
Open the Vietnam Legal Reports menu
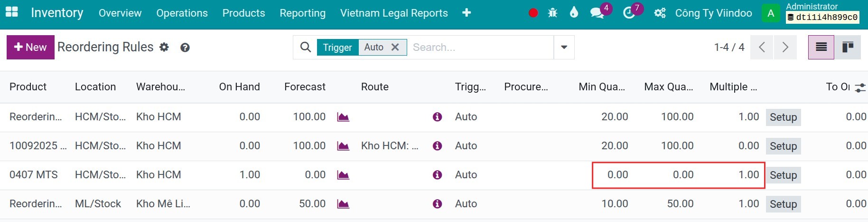pos(394,13)
